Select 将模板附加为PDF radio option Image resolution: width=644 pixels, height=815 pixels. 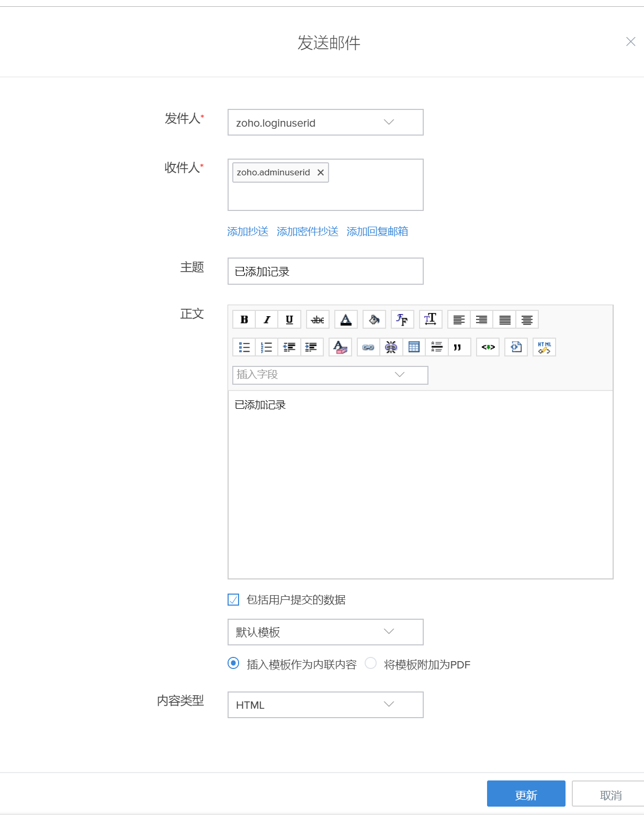(370, 663)
